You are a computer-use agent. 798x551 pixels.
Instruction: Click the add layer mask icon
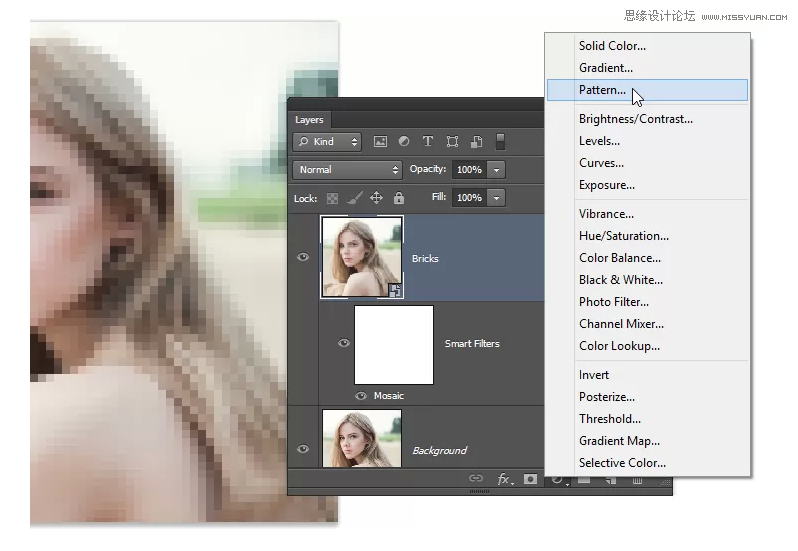coord(531,480)
